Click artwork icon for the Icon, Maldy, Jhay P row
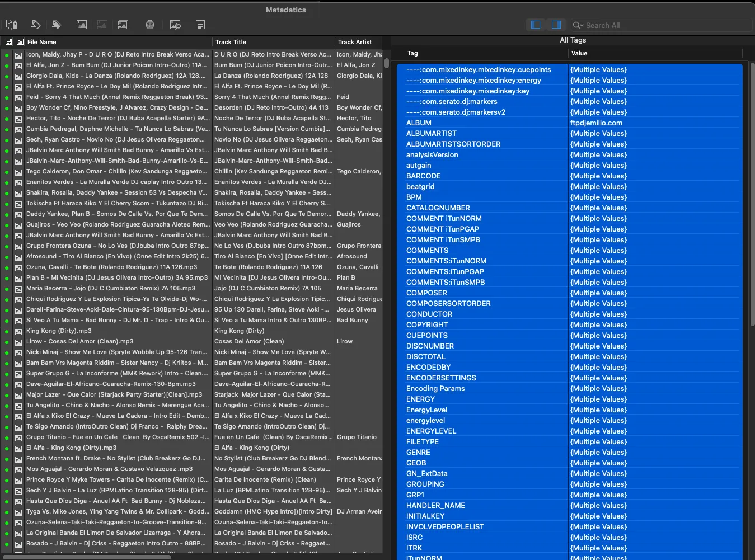The width and height of the screenshot is (755, 560). coord(18,55)
